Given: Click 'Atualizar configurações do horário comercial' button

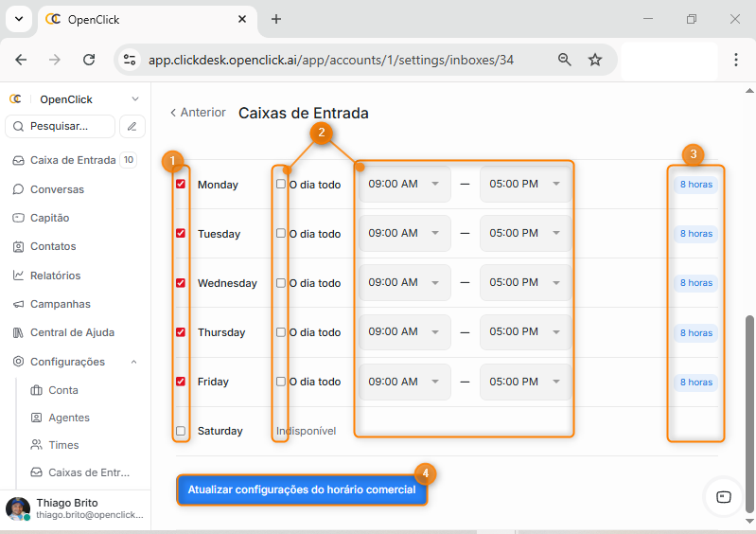Looking at the screenshot, I should (302, 490).
